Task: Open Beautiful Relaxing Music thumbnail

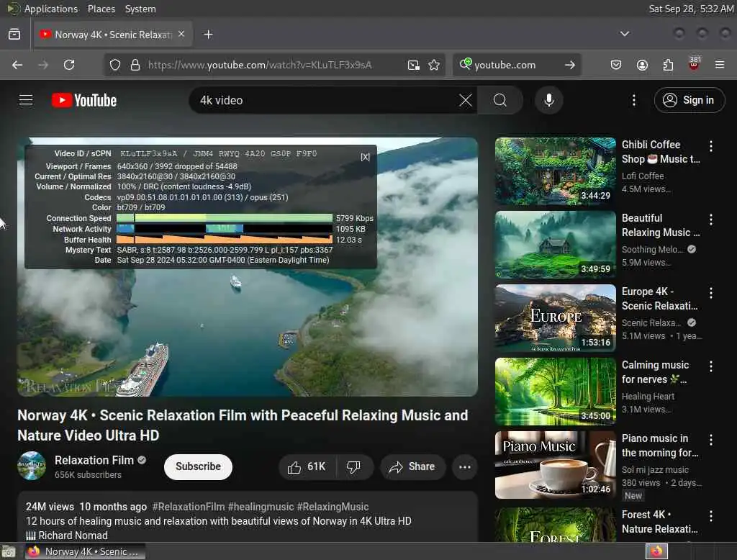Action: point(555,245)
